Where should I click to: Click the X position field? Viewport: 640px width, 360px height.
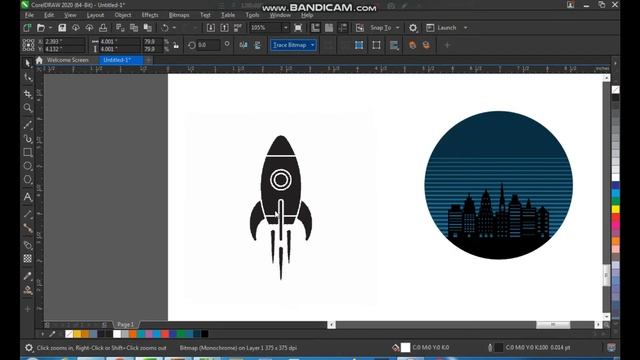(64, 41)
